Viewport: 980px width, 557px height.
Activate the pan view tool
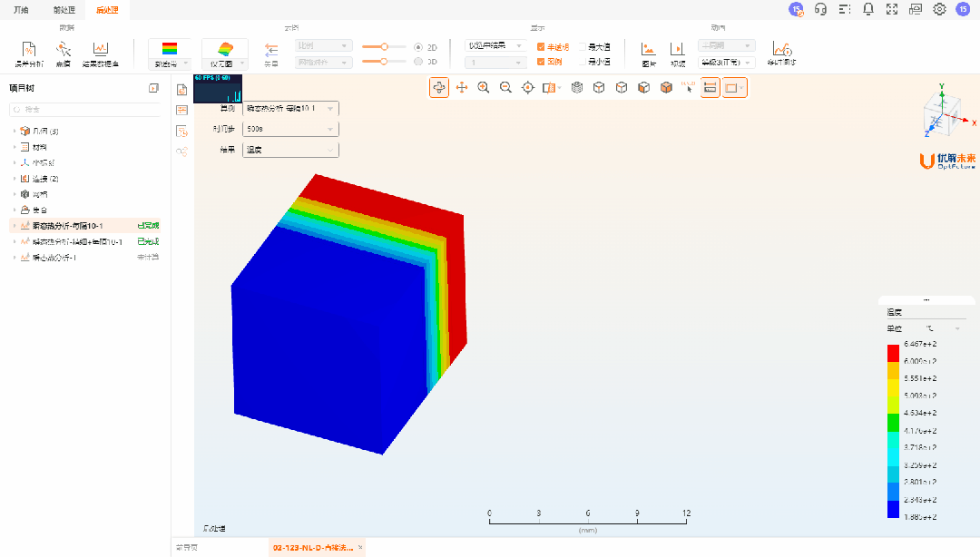point(462,87)
